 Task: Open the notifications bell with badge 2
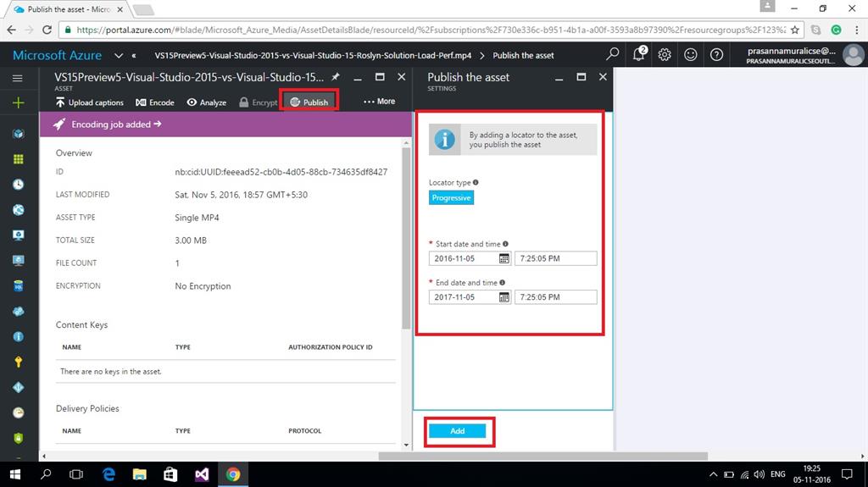tap(639, 53)
